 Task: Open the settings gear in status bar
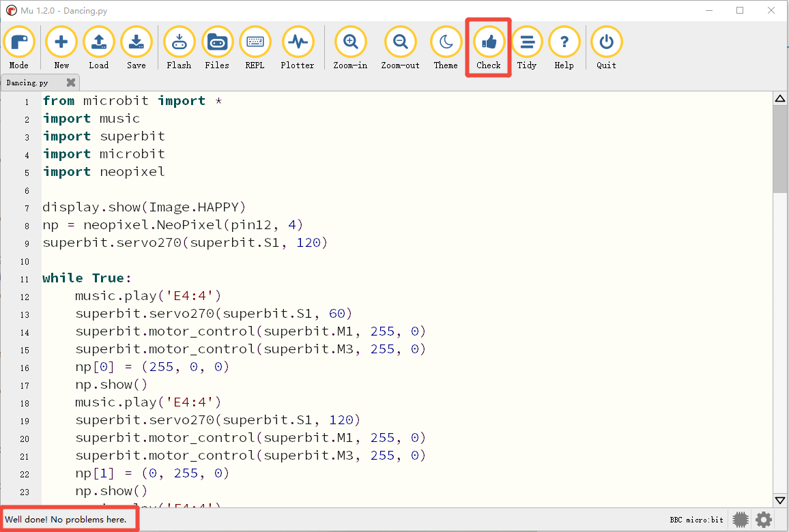[764, 520]
